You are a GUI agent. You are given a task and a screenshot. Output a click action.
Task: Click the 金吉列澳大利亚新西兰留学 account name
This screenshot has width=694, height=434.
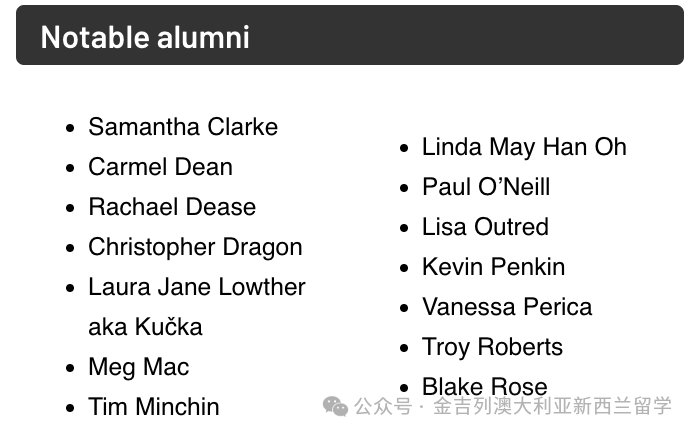click(552, 407)
